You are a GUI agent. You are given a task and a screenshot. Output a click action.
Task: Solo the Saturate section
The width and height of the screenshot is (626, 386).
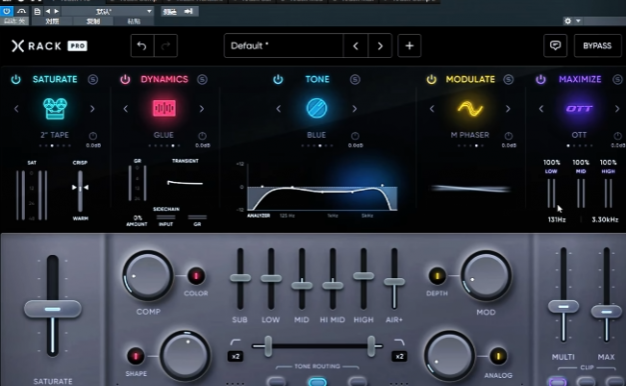click(93, 79)
